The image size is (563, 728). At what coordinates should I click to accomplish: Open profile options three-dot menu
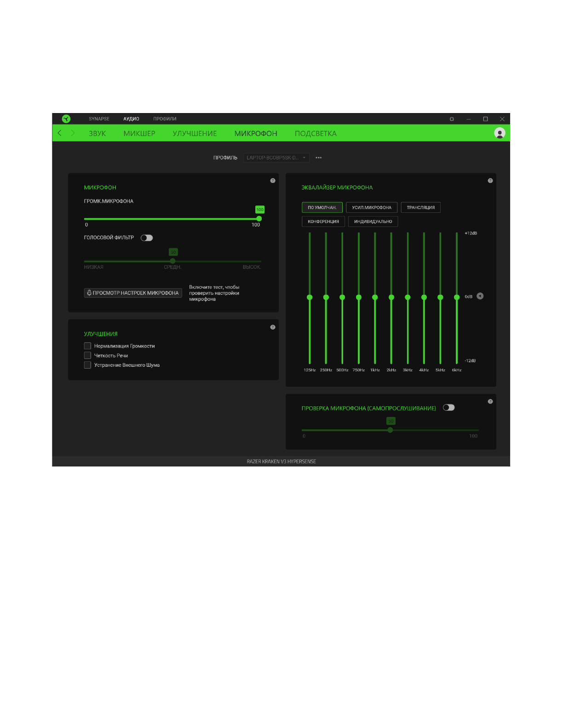click(319, 158)
